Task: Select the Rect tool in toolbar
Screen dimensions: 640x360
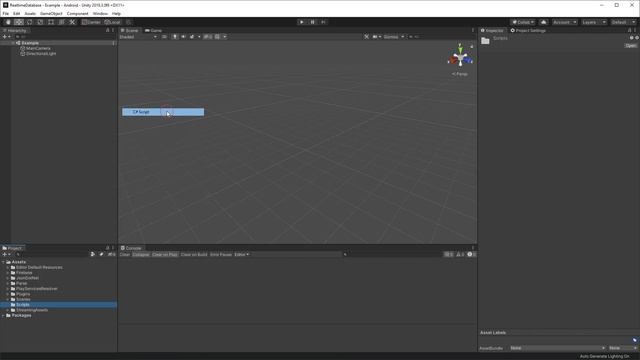Action: pos(51,22)
